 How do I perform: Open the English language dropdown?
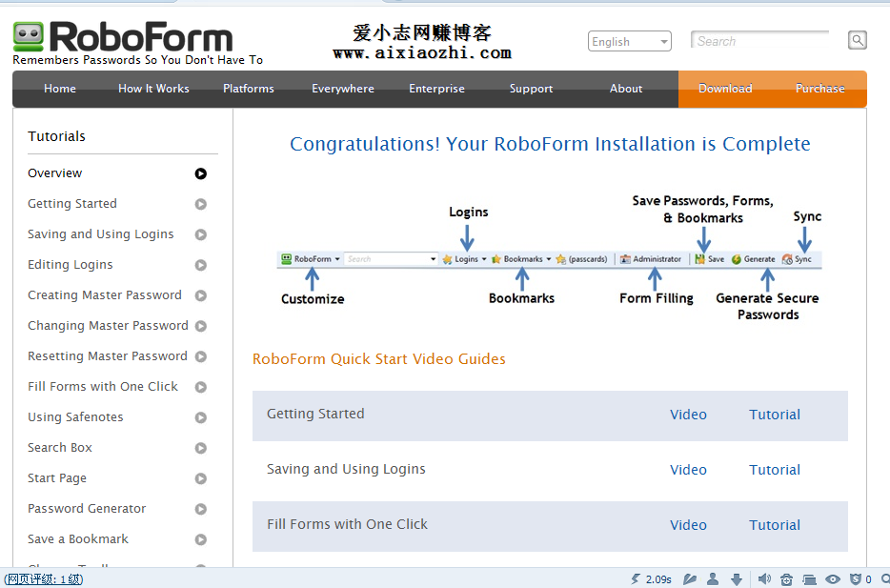(630, 41)
